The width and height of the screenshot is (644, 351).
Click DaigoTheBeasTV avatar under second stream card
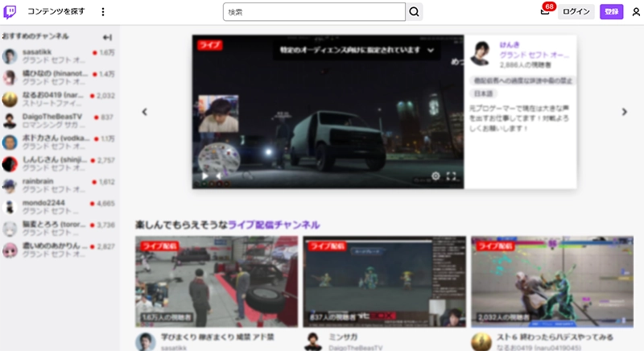313,342
